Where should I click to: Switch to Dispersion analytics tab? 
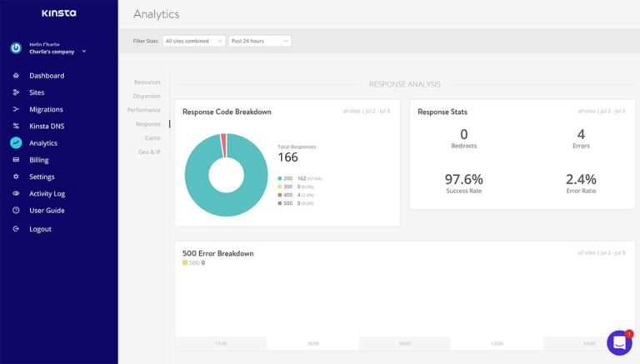click(x=147, y=96)
